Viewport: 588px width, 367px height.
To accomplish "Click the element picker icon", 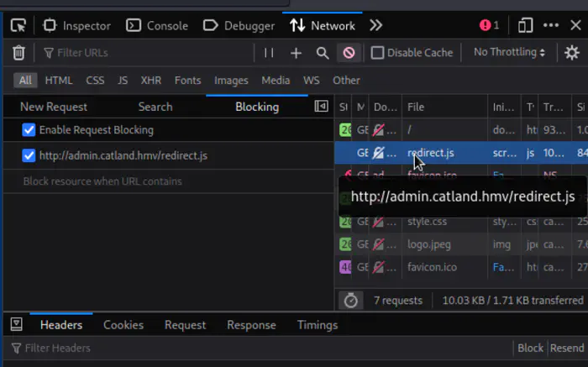I will pos(18,25).
